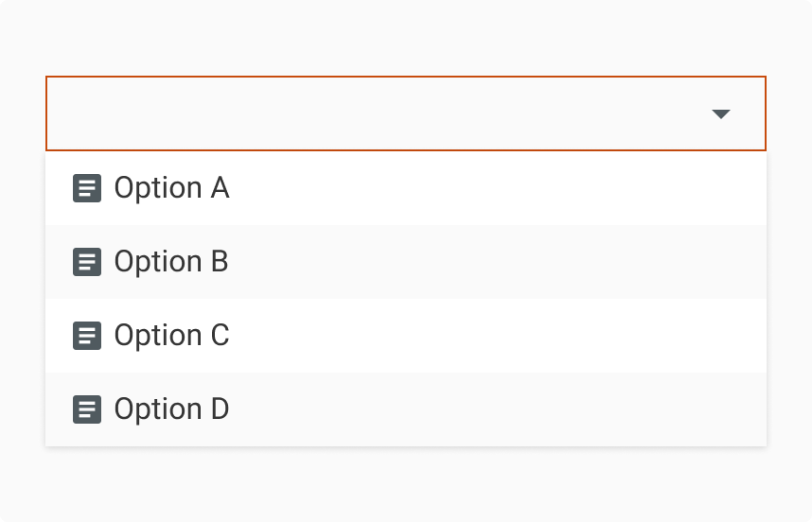Select the Option D menu entry
812x522 pixels.
pos(284,409)
